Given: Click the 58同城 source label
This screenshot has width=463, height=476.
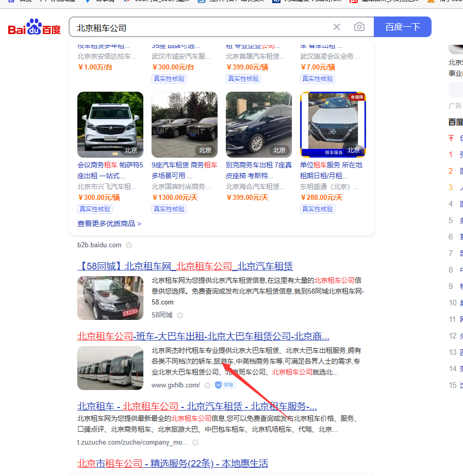Looking at the screenshot, I should pos(162,315).
